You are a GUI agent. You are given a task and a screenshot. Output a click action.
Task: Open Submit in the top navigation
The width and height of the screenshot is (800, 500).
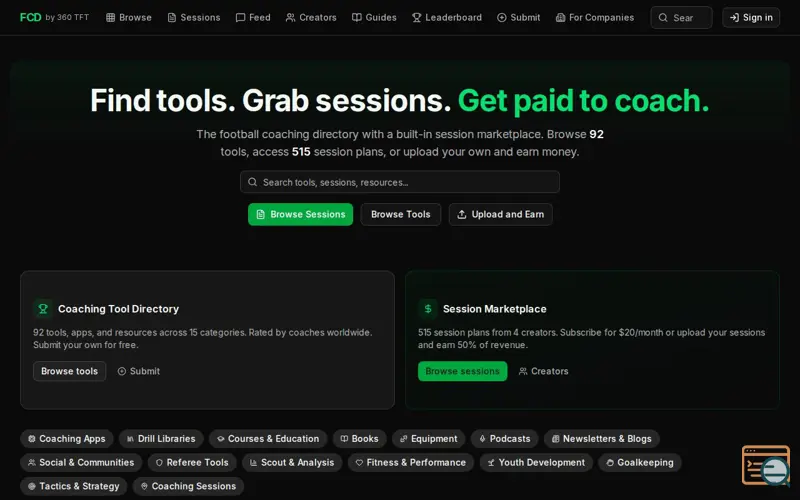(518, 17)
